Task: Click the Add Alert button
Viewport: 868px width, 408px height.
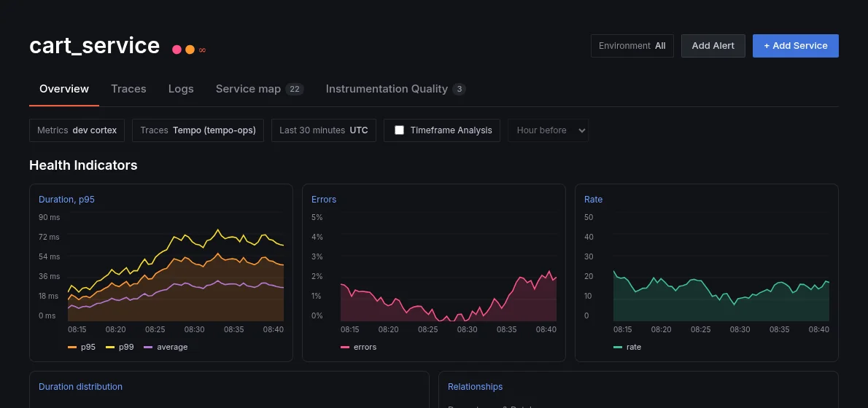Action: pos(713,46)
